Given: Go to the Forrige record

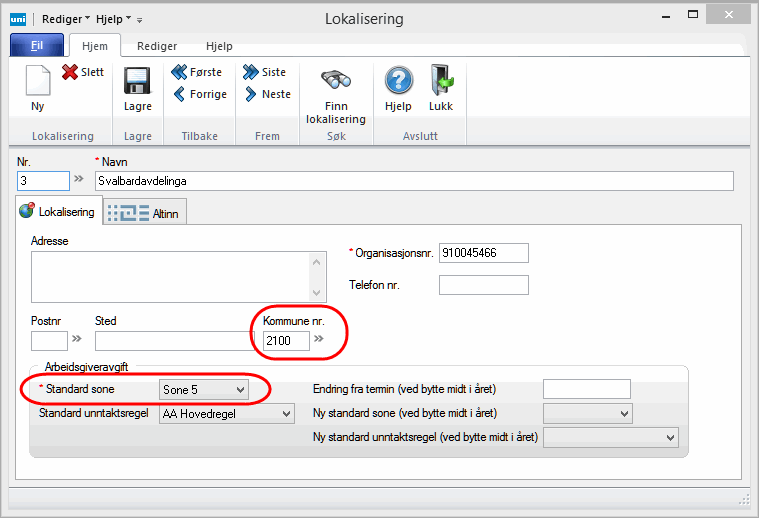Looking at the screenshot, I should [180, 94].
